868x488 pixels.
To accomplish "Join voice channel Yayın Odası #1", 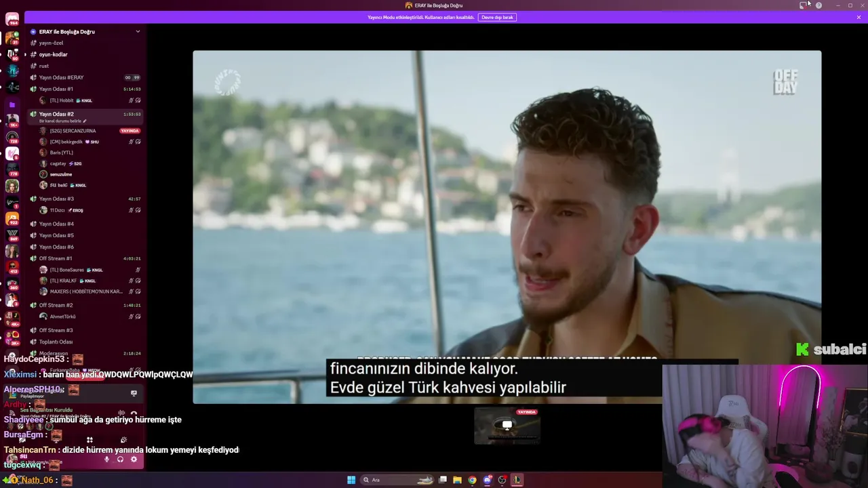I will [x=85, y=89].
